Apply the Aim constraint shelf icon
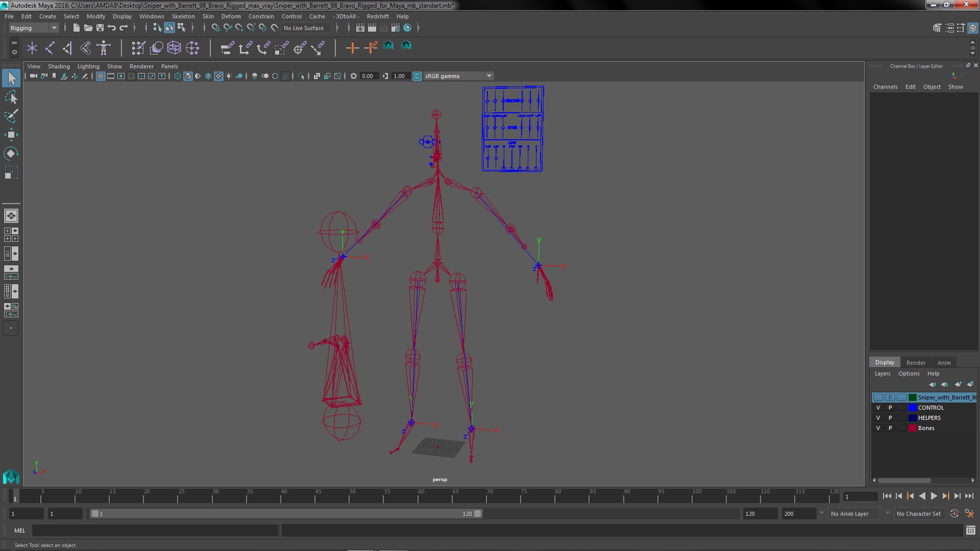Screen dimensions: 980x551 tap(300, 48)
